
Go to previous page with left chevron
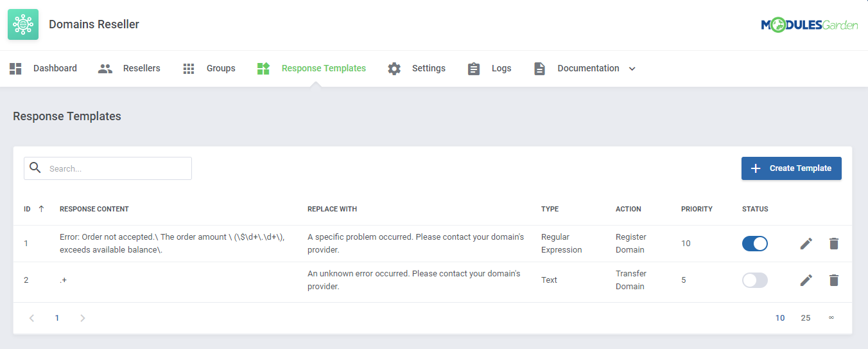coord(32,318)
